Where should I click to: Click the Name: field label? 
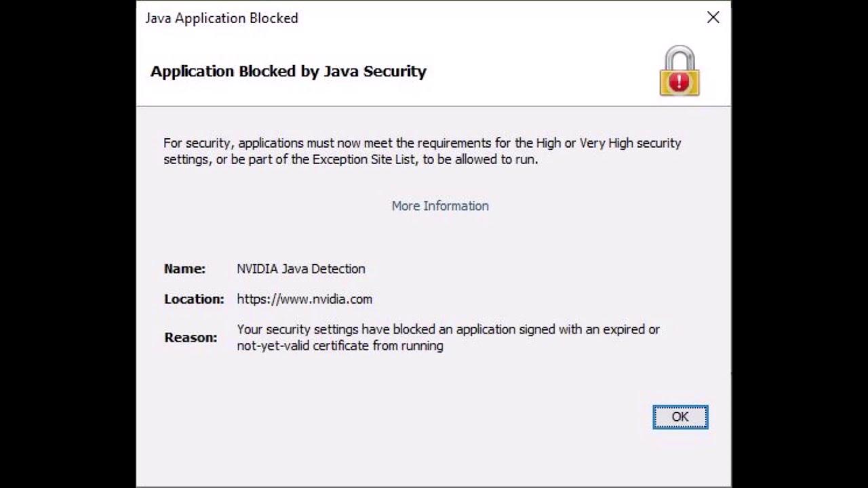coord(184,269)
